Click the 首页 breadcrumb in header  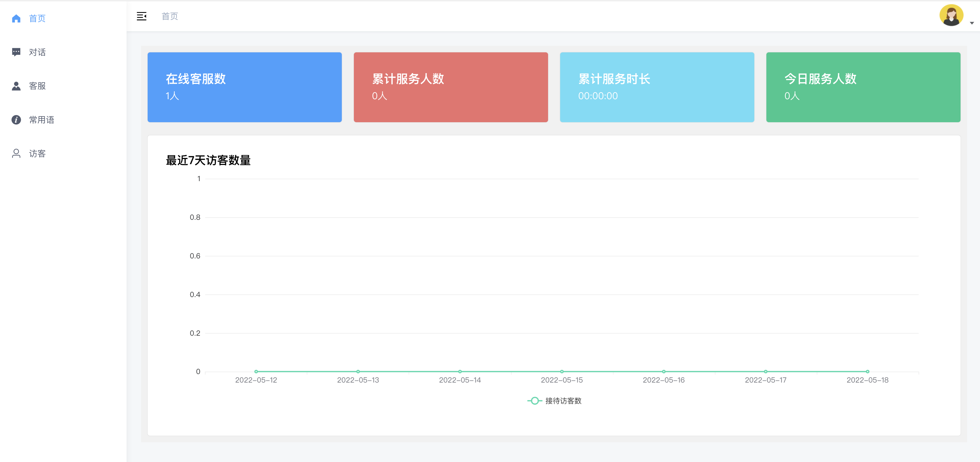pyautogui.click(x=170, y=16)
